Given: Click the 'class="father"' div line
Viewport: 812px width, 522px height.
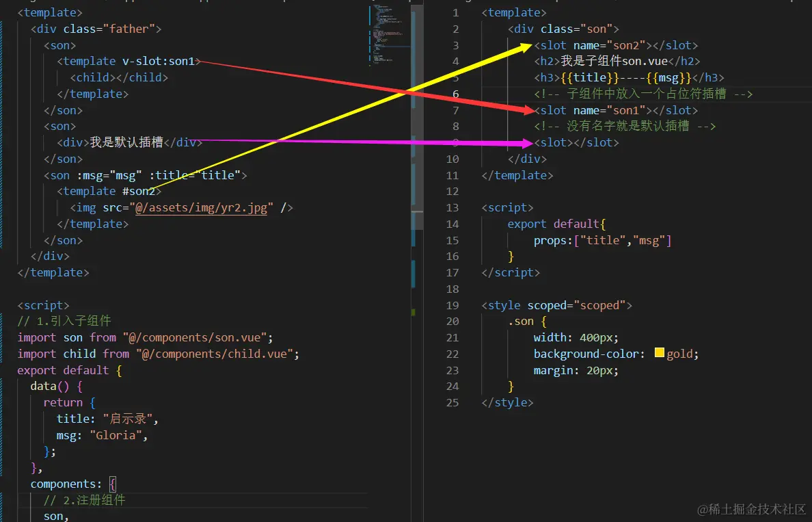Looking at the screenshot, I should pos(96,29).
